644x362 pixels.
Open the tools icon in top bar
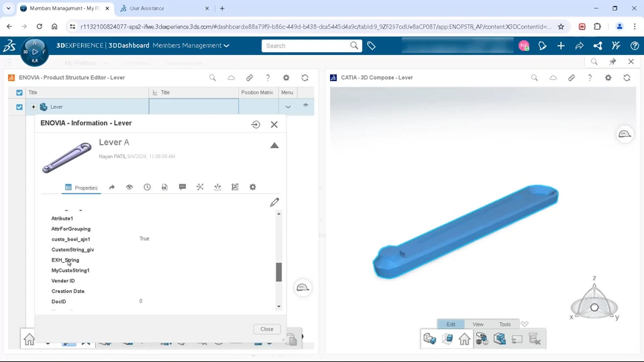616,46
